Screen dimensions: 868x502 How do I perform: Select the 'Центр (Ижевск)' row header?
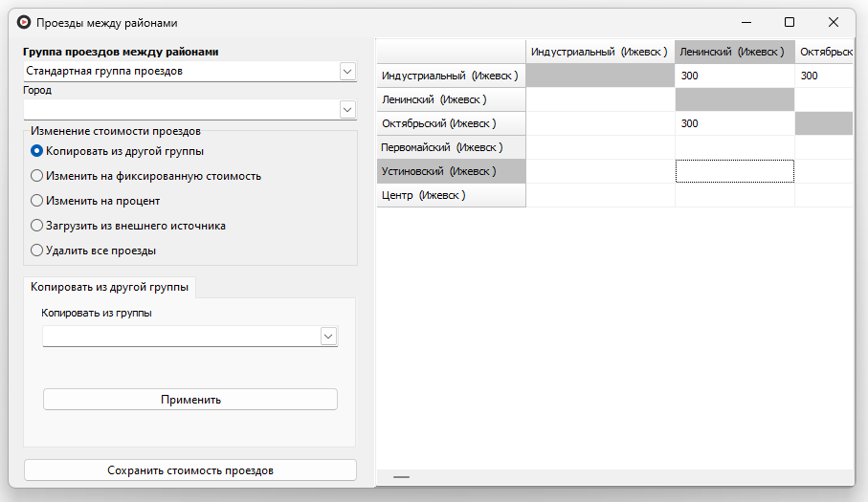[x=451, y=195]
